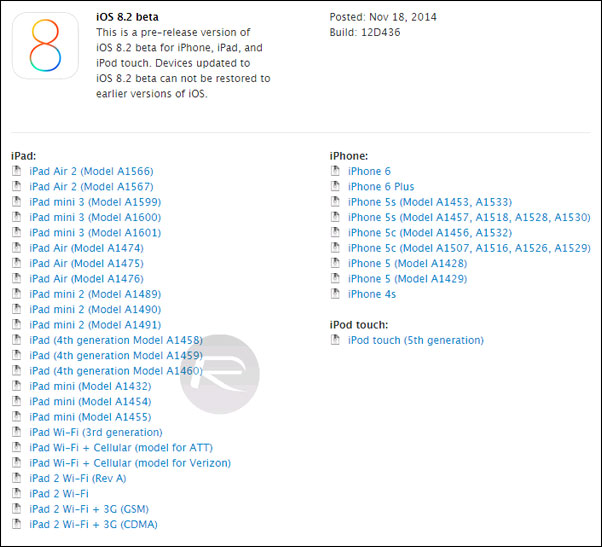Click file icon beside iPhone 6 Plus
Screen dimensions: 602x547
pos(335,186)
